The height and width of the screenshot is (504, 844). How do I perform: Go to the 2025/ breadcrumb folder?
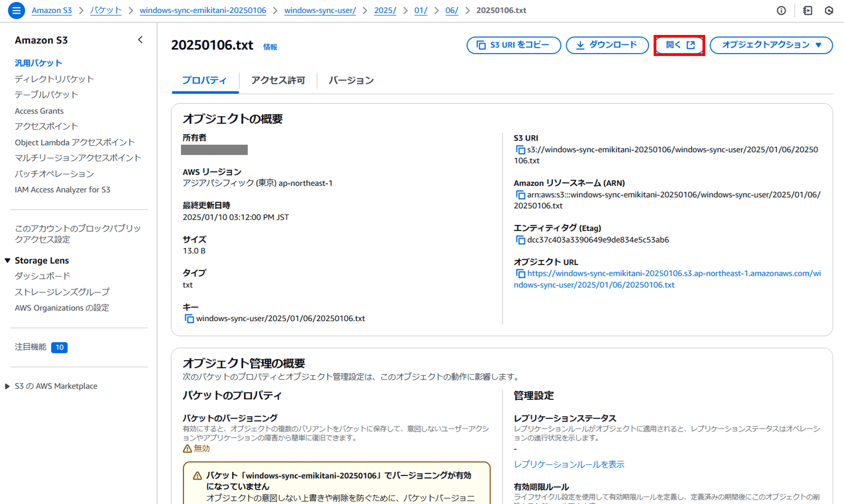[x=385, y=10]
